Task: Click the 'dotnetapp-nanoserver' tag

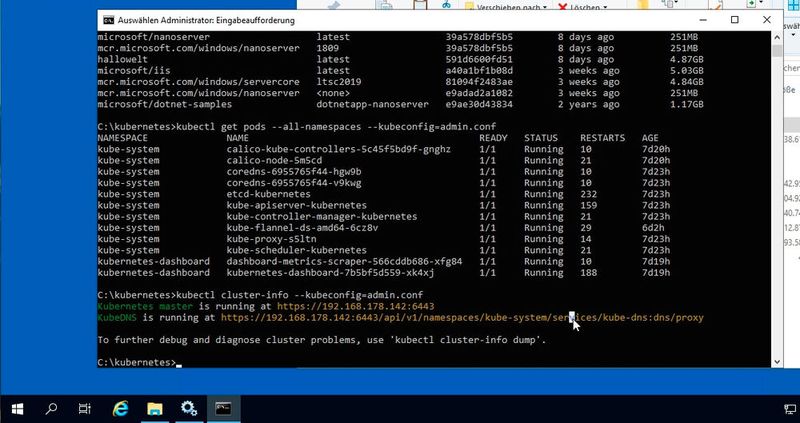Action: coord(372,104)
